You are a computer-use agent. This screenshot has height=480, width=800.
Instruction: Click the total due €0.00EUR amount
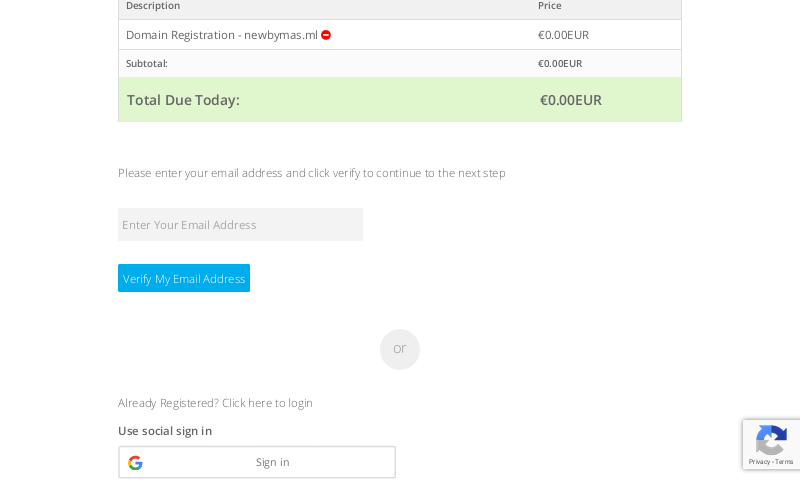(x=571, y=100)
